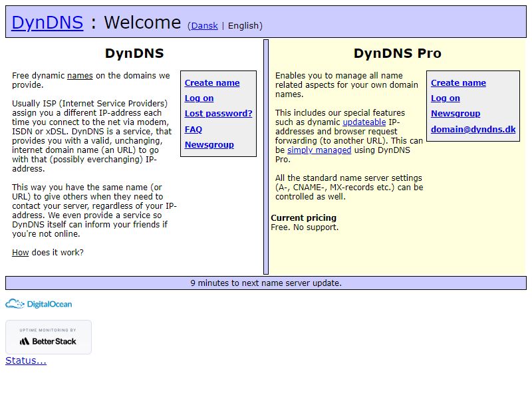Click Create name in the DynDNS Pro box
Screen dimensions: 532x399
click(458, 82)
